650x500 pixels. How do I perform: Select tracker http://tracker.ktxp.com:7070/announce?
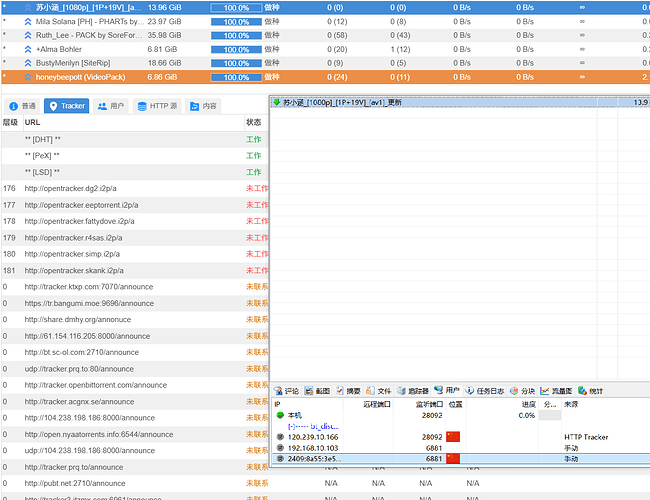(x=96, y=286)
